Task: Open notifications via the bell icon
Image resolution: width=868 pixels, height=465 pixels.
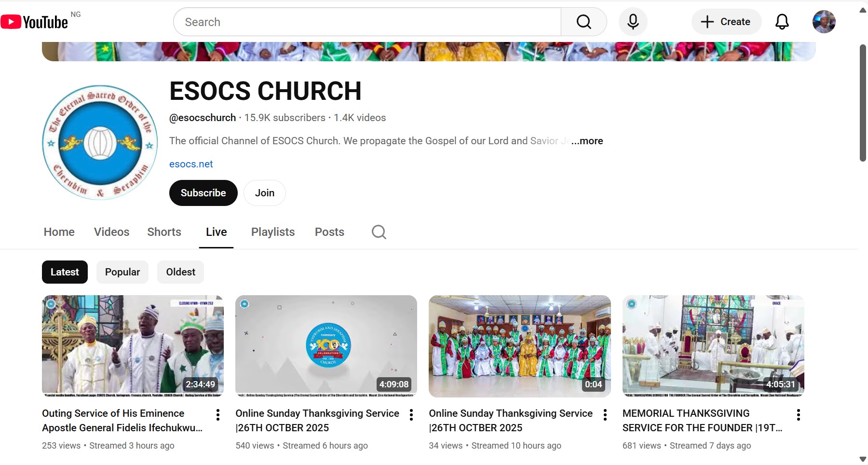Action: click(x=782, y=22)
